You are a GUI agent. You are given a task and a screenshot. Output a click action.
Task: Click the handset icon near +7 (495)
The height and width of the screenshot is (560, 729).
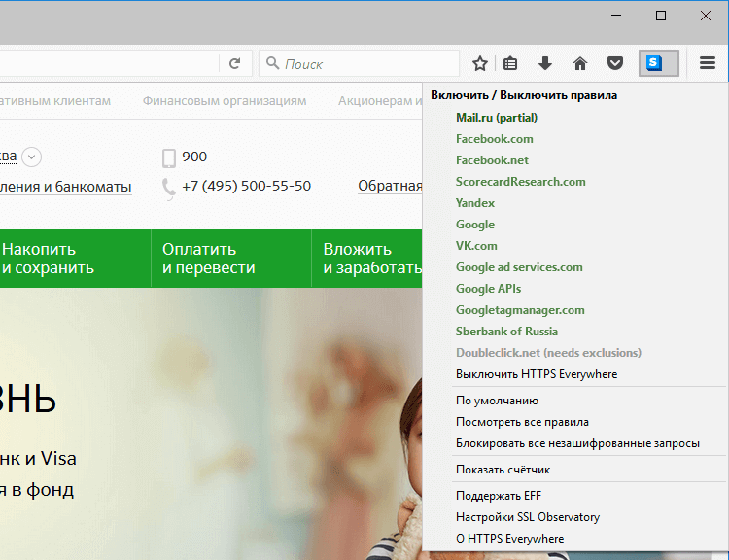click(x=168, y=189)
